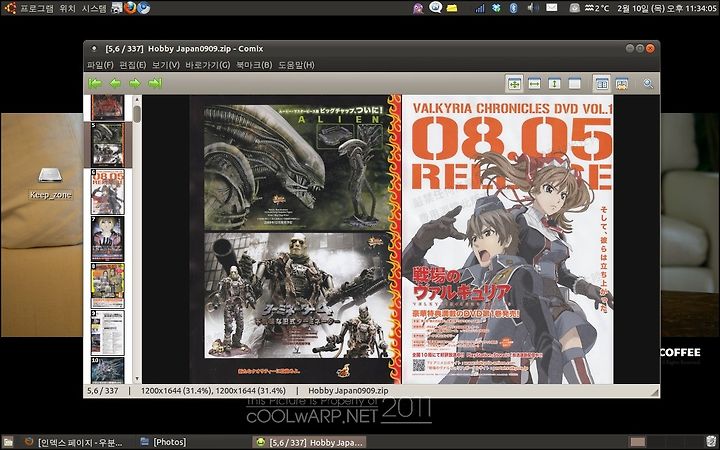
Task: Open the 시스템 menu in top panel
Action: tap(94, 8)
